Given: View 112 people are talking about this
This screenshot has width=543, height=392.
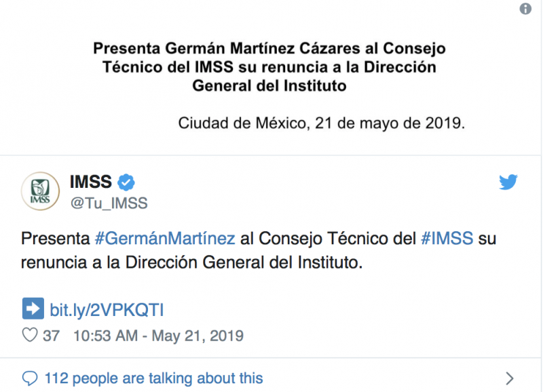Looking at the screenshot, I should click(153, 378).
